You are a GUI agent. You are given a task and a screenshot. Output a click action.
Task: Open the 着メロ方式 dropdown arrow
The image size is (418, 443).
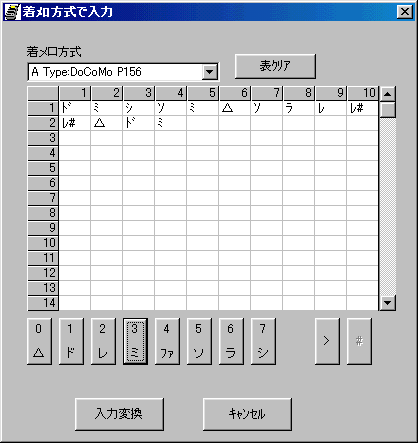coord(210,72)
